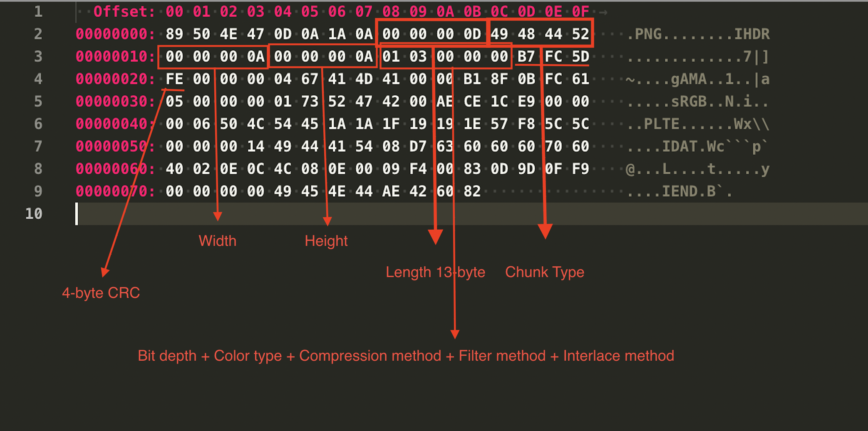This screenshot has height=431, width=868.
Task: Click the hex byte FE on line 4
Action: [174, 79]
